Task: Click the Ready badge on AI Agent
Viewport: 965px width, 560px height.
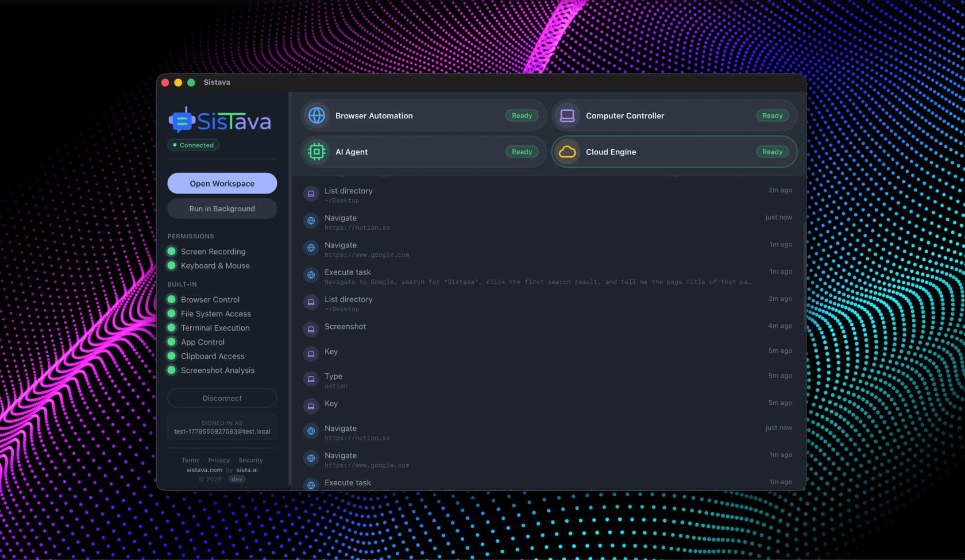Action: (x=522, y=152)
